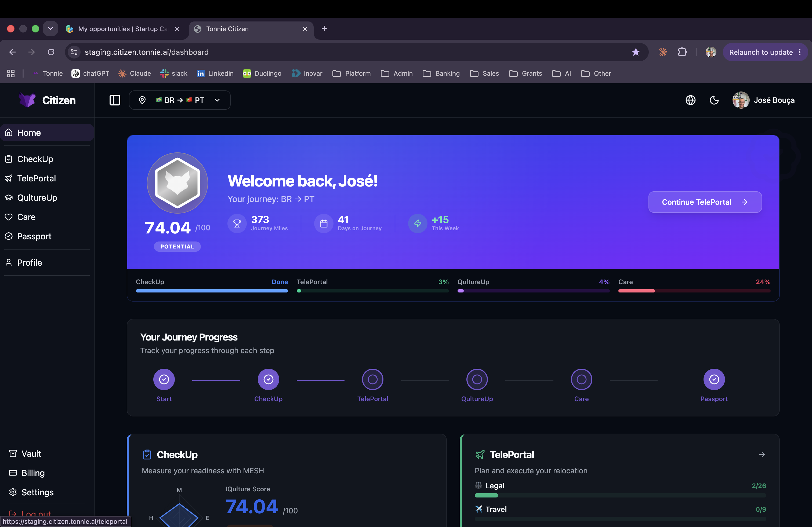This screenshot has width=812, height=527.
Task: Open the apps grid icon
Action: 11,73
